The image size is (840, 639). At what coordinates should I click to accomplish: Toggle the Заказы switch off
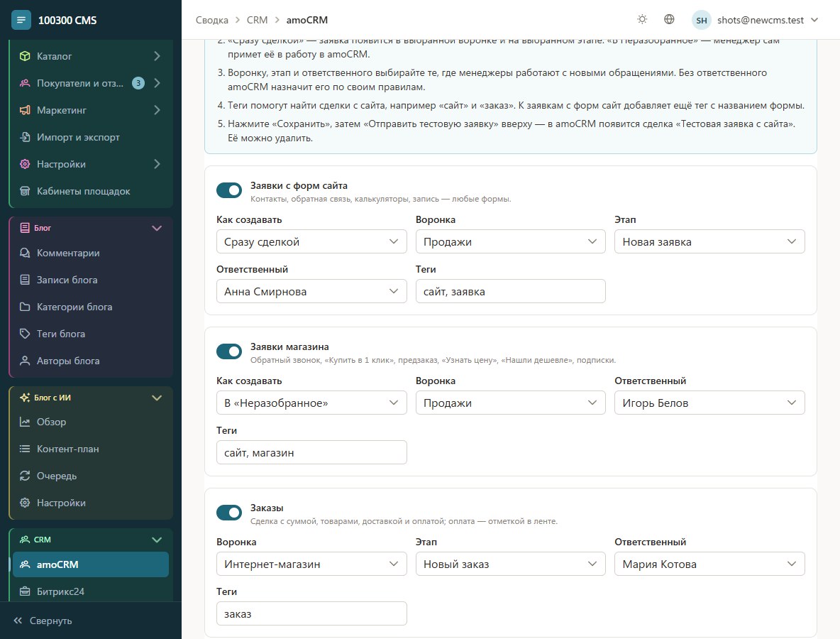tap(229, 513)
